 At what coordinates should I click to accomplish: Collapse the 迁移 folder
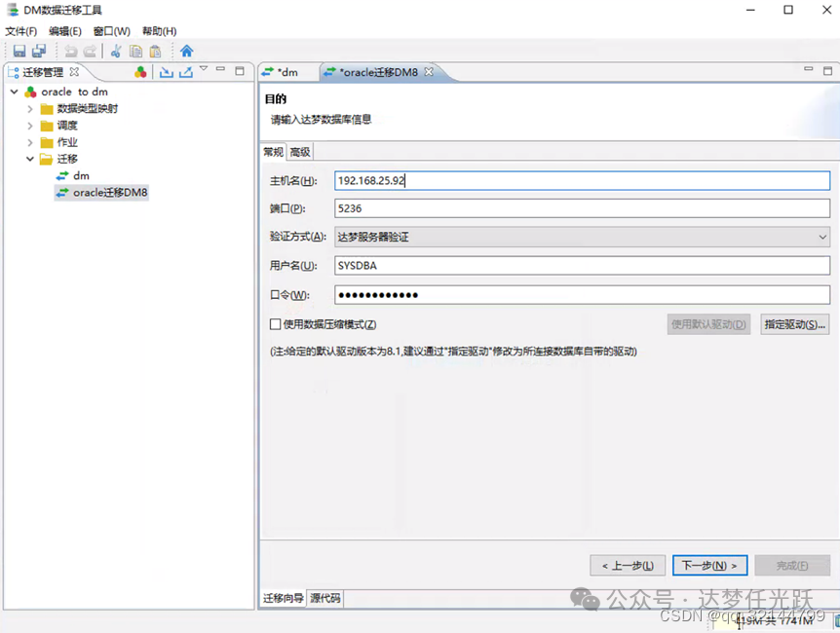(30, 159)
